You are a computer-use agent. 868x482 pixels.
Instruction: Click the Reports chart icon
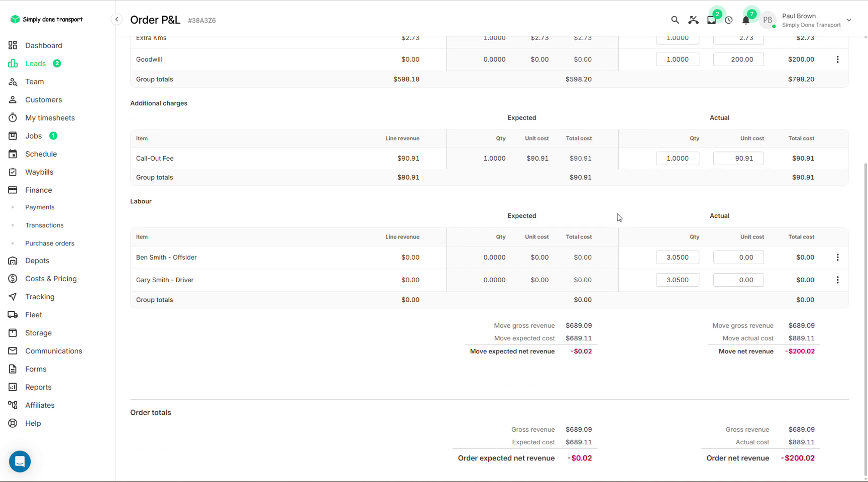[13, 387]
